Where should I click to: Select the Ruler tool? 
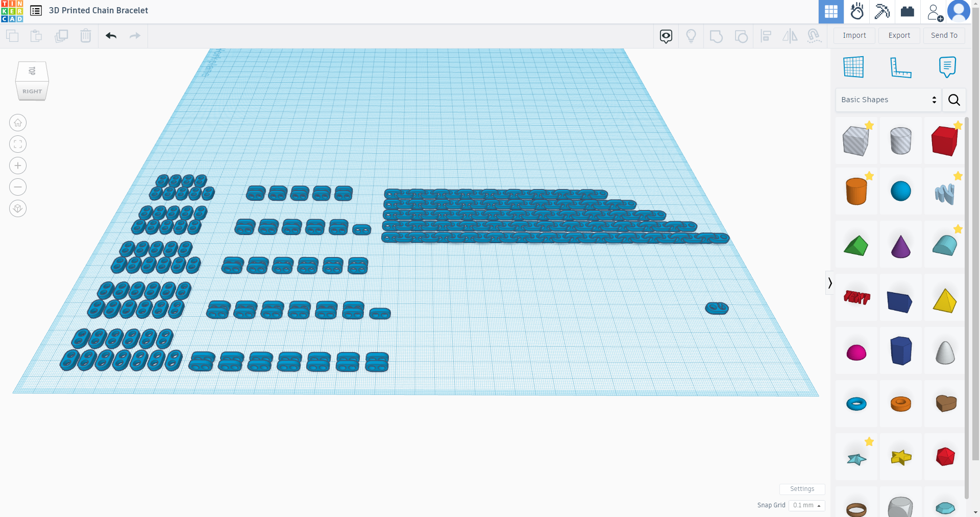point(901,67)
